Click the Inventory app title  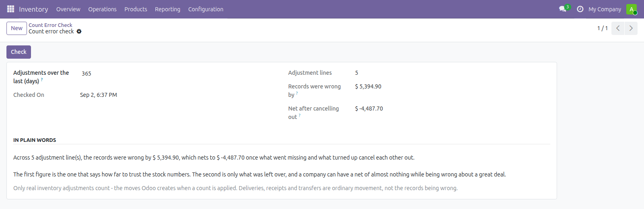coord(33,9)
